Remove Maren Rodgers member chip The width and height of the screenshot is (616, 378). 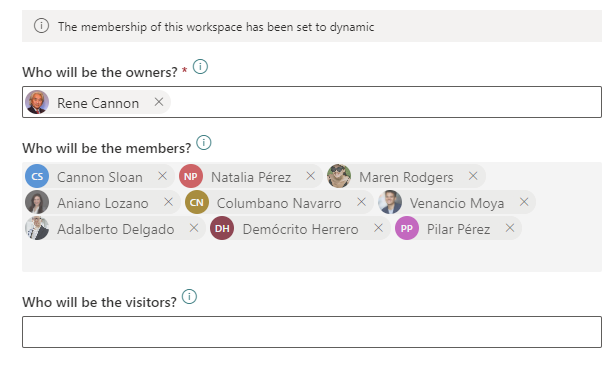pos(473,176)
